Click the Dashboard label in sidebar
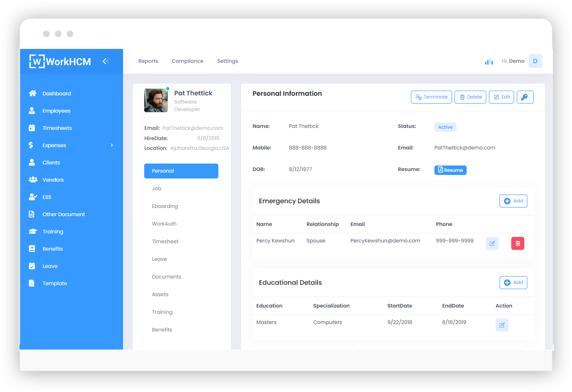 pyautogui.click(x=57, y=93)
